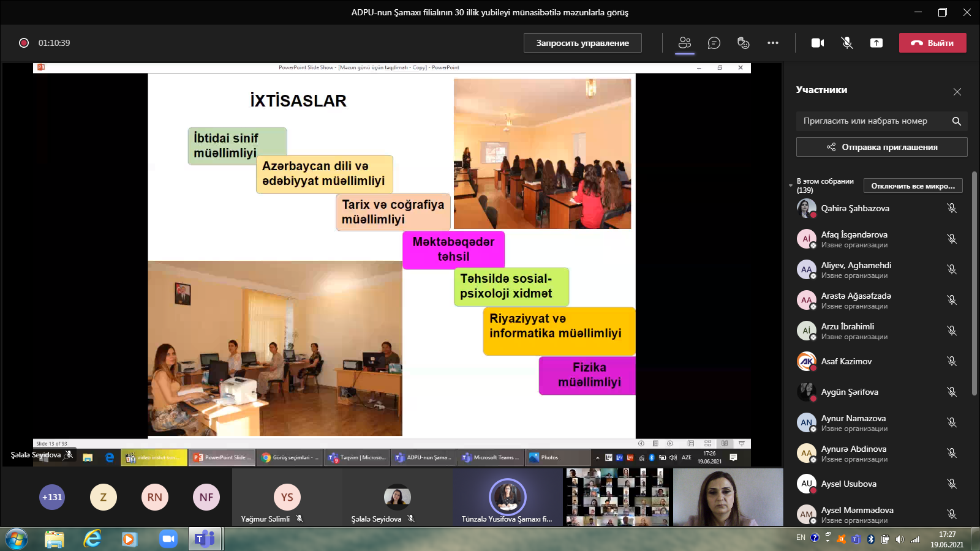Select Asaf Kazimov in participants list

point(846,361)
